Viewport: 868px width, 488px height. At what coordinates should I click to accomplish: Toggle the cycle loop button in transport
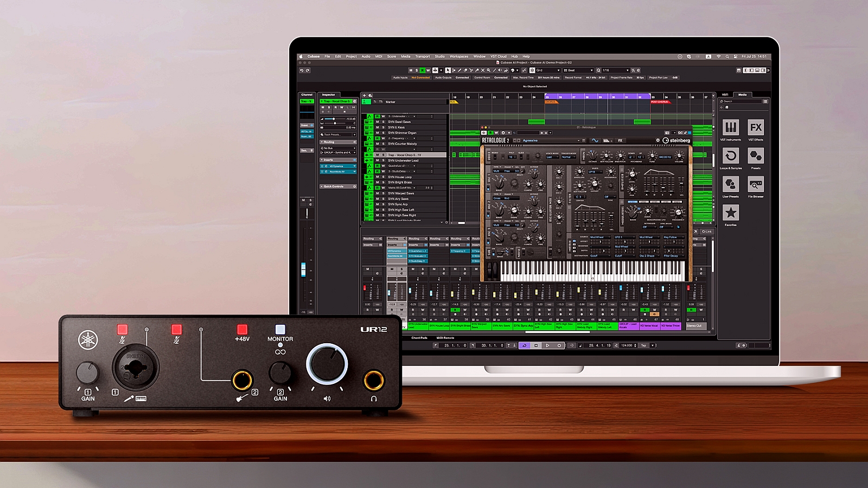click(524, 345)
